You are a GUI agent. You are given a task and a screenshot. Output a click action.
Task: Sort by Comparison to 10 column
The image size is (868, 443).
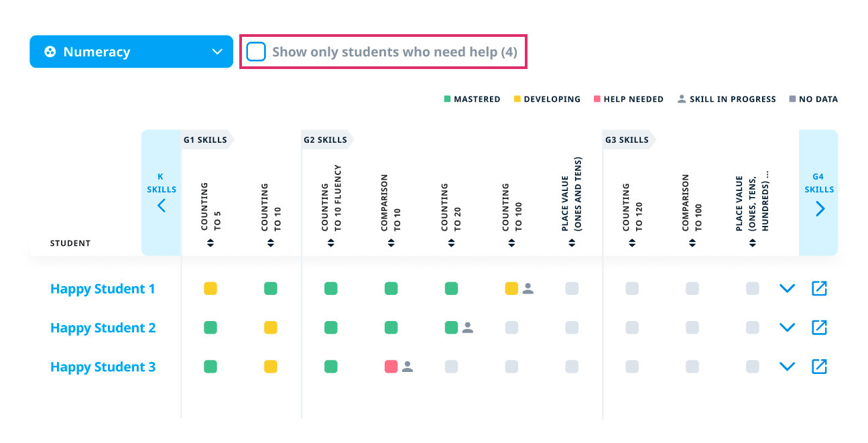tap(391, 243)
